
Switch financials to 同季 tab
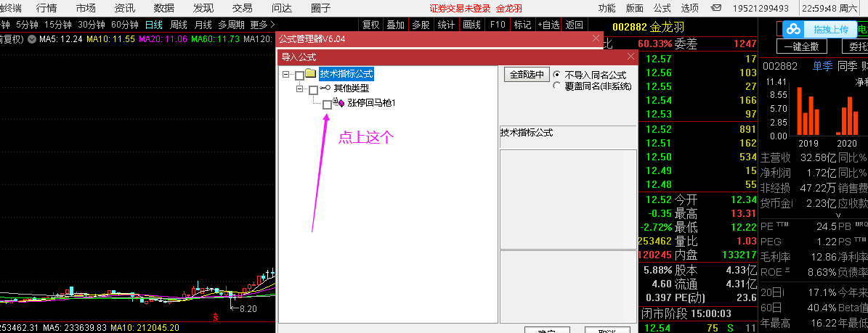coord(847,66)
